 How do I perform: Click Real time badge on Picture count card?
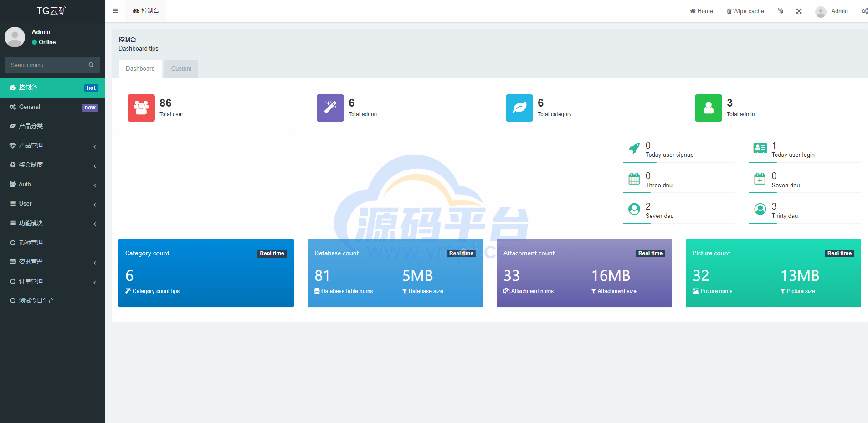(x=839, y=253)
